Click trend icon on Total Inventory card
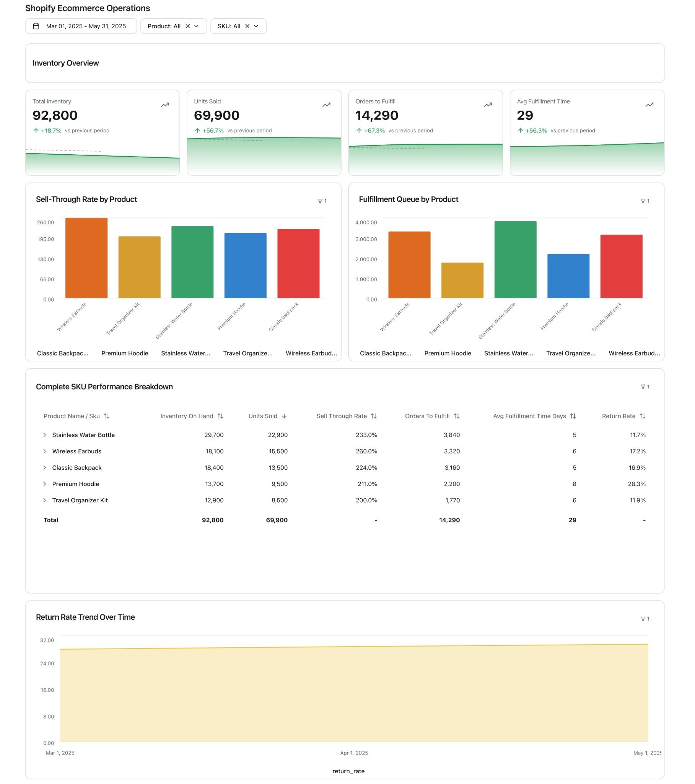This screenshot has height=784, width=695. (x=165, y=105)
